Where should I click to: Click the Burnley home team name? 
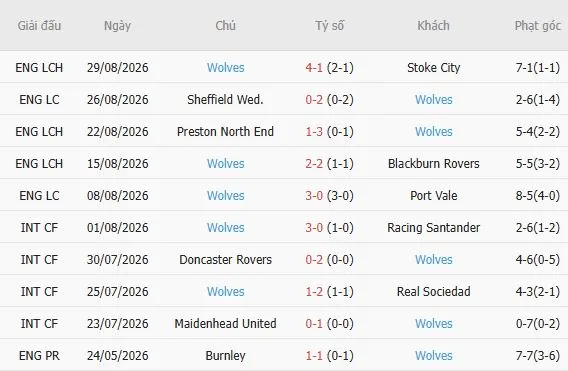225,355
